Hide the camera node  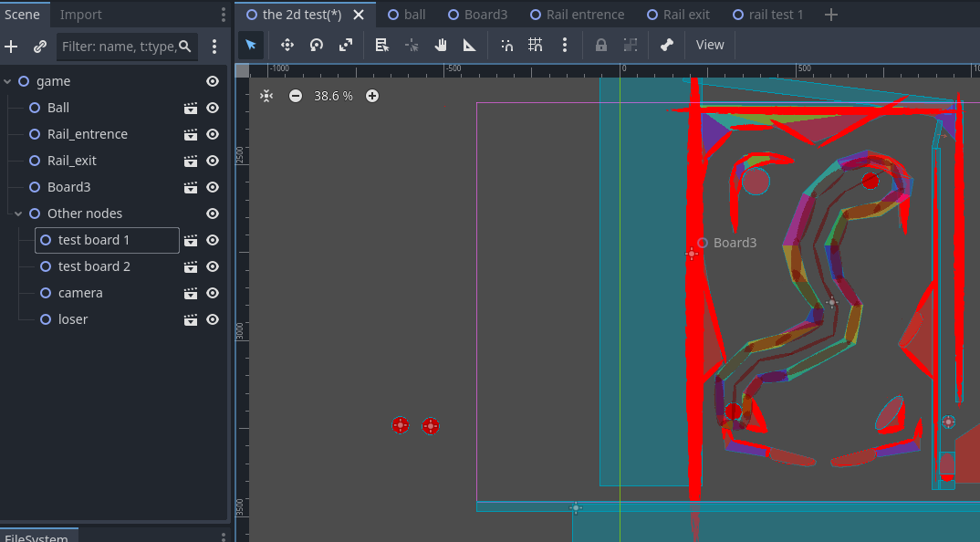coord(213,293)
